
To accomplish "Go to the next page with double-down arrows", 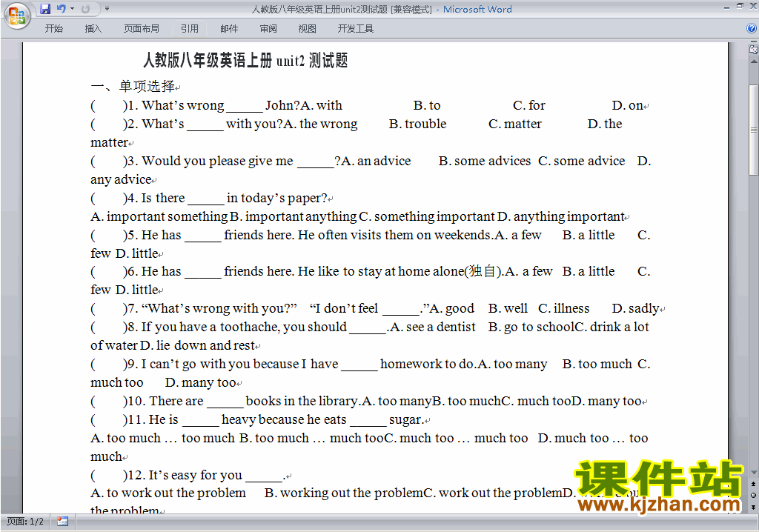I will point(753,507).
